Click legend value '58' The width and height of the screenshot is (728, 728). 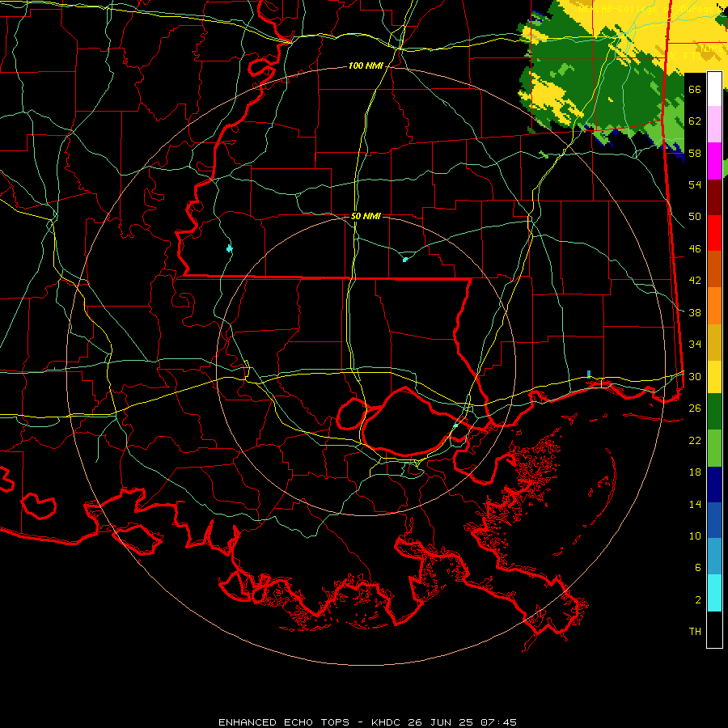coord(695,153)
